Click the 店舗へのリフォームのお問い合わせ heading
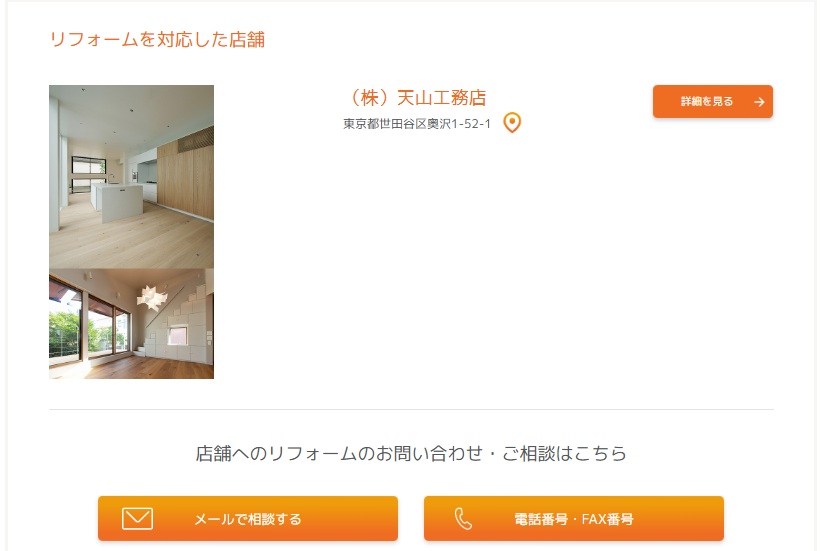 click(x=411, y=453)
